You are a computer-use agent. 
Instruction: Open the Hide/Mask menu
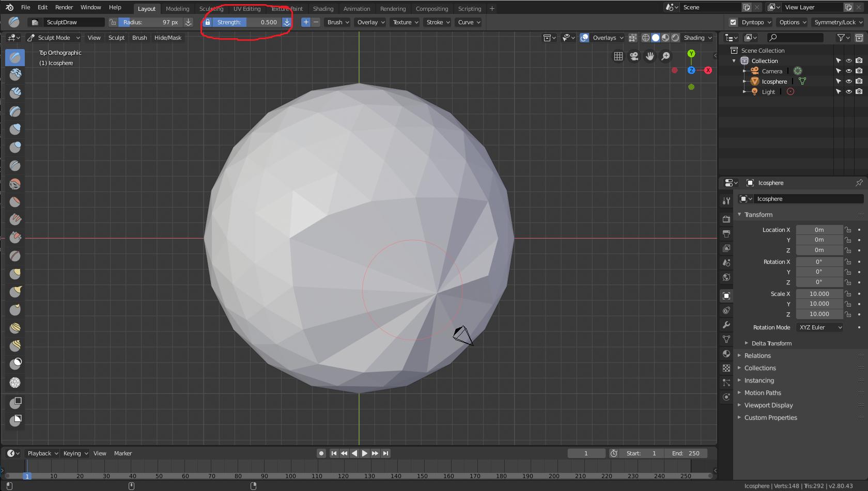[168, 38]
